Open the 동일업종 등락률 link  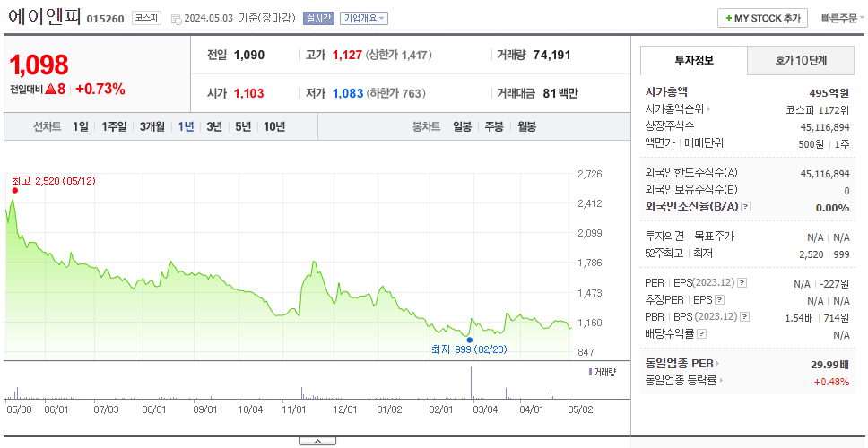coord(681,381)
